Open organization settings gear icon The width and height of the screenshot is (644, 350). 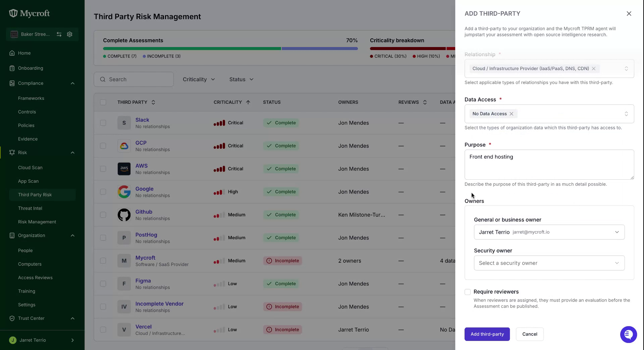[x=70, y=34]
